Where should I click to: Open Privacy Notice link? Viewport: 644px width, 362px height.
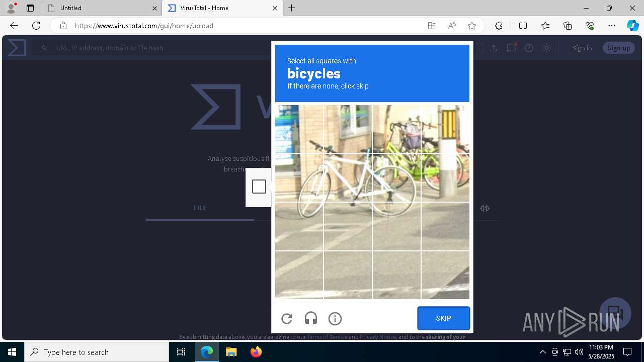(x=378, y=337)
